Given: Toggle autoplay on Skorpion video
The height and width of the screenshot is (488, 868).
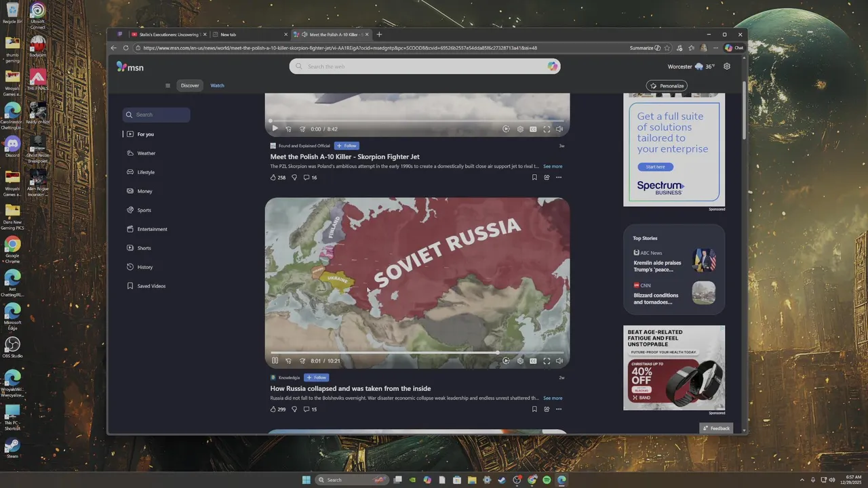Looking at the screenshot, I should (506, 129).
